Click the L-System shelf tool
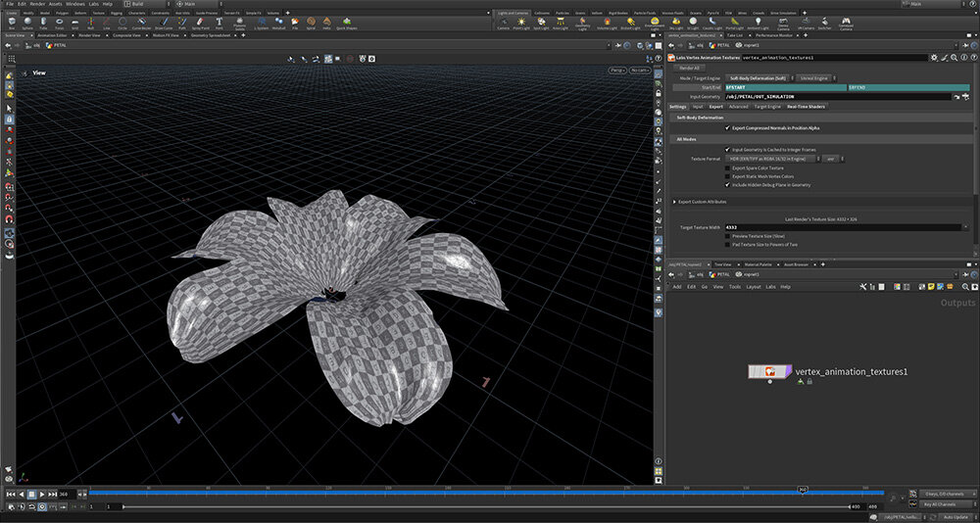This screenshot has width=980, height=523. [x=261, y=23]
